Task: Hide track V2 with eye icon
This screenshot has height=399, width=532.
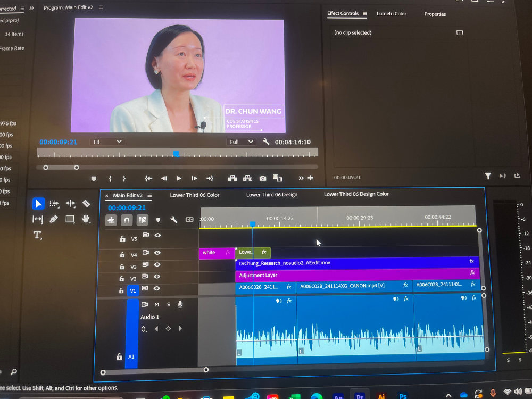Action: 157,277
